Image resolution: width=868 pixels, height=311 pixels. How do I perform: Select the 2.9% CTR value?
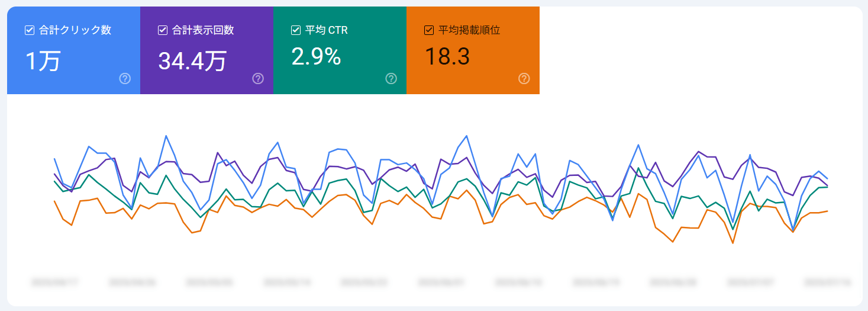316,56
